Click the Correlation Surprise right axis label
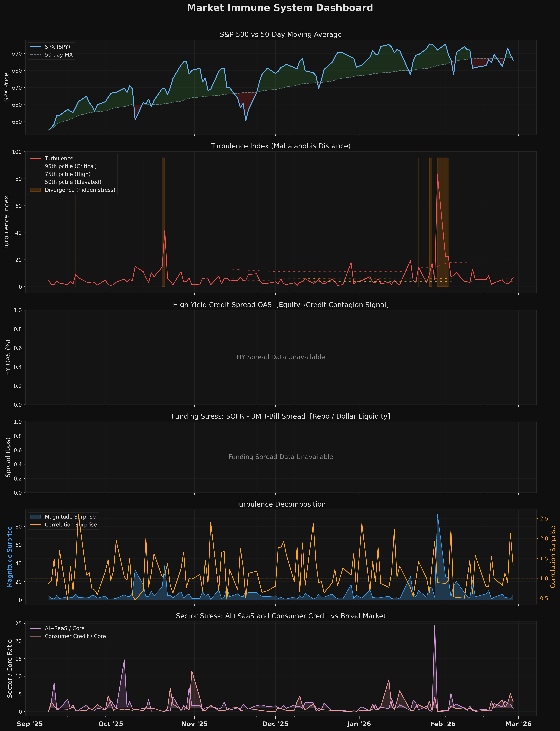560x731 pixels. (553, 557)
